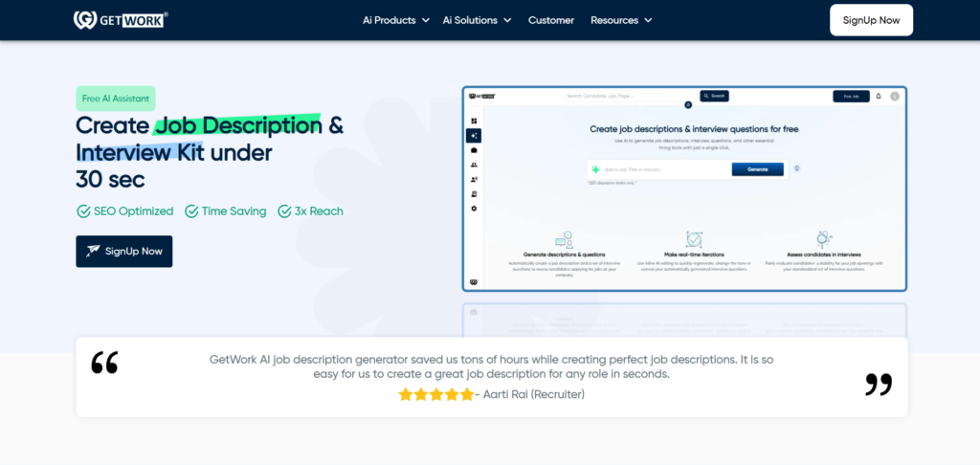Go to the Customer page
This screenshot has width=980, height=465.
tap(551, 20)
